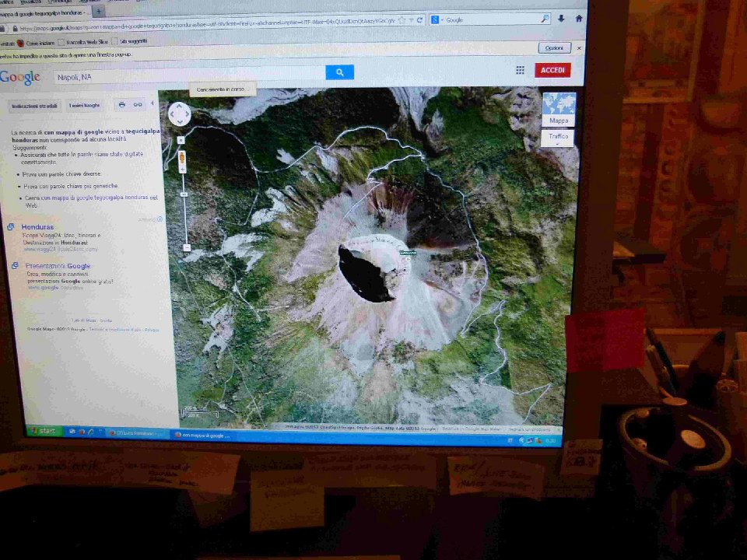Screen dimensions: 747x560
Task: Collapse the left results panel arrow
Action: (153, 103)
